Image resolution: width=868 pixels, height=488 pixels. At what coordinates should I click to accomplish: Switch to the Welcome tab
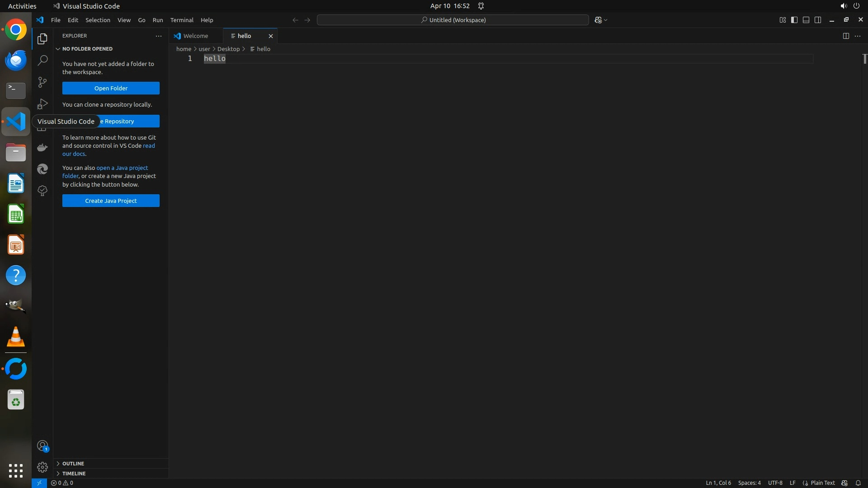[195, 36]
